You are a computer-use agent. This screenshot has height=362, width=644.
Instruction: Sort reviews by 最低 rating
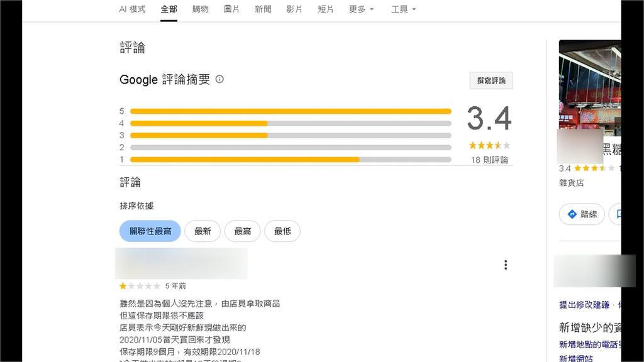click(x=282, y=231)
